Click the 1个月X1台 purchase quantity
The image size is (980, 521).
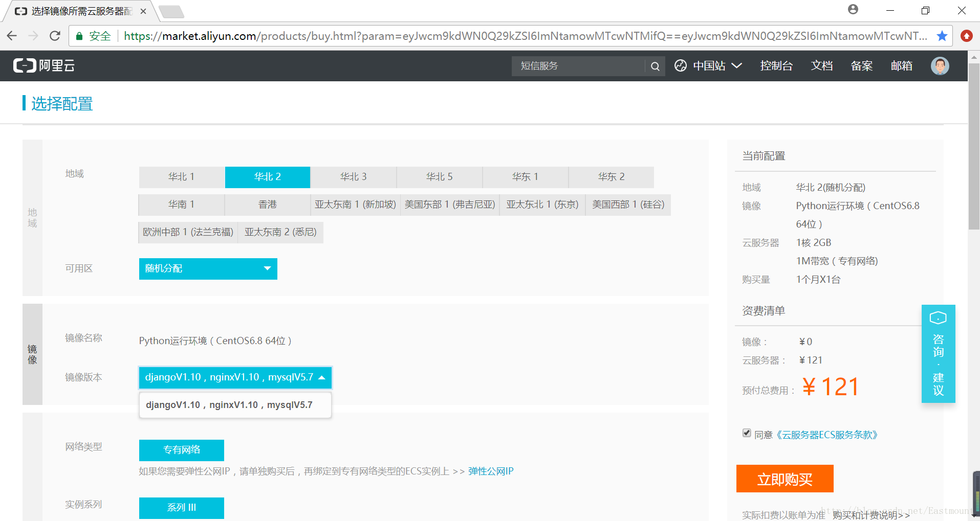coord(818,280)
